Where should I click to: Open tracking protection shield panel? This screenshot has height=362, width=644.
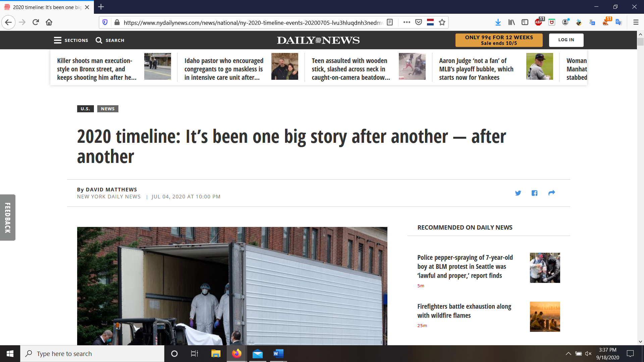[105, 22]
